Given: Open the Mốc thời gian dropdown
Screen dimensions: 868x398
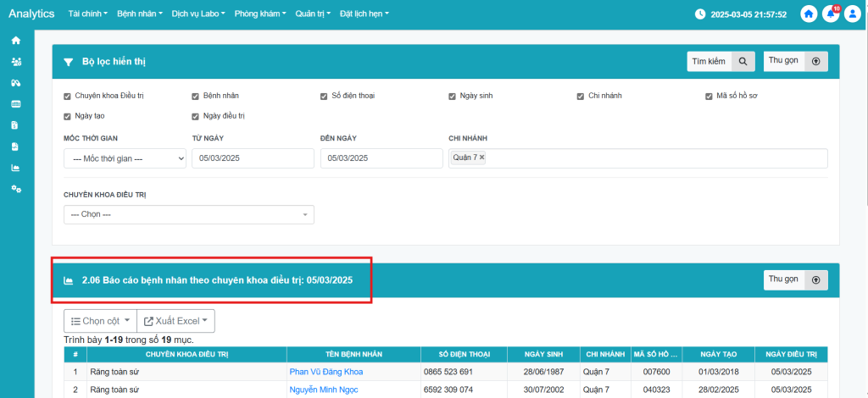Looking at the screenshot, I should [x=125, y=158].
